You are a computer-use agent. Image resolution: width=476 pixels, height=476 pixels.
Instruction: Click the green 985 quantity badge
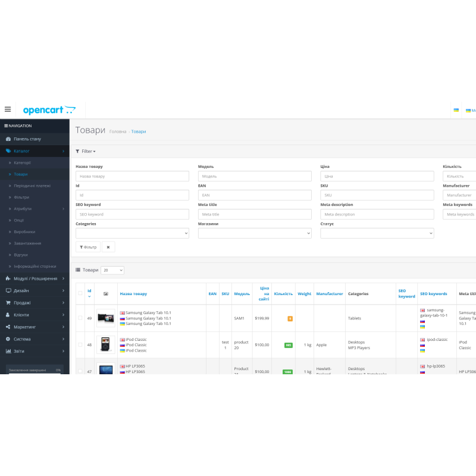coord(289,345)
